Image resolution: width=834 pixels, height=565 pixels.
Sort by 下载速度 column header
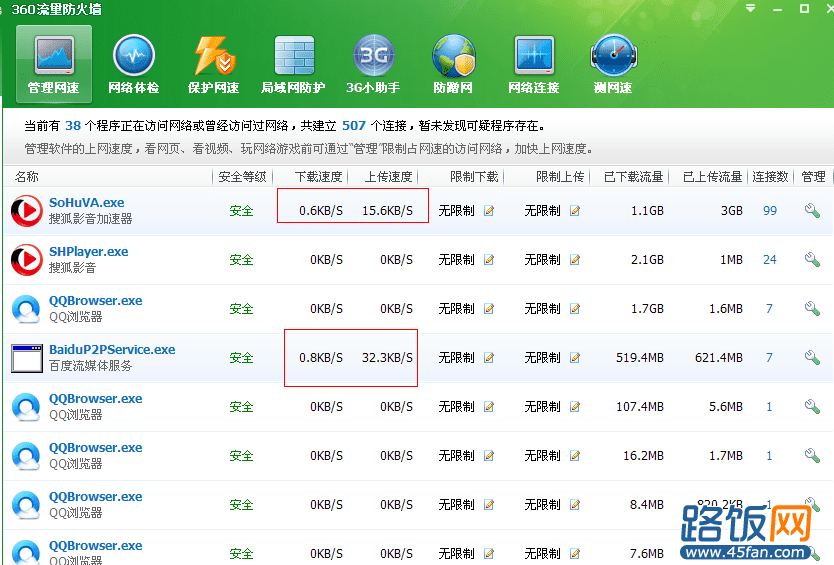[x=319, y=177]
